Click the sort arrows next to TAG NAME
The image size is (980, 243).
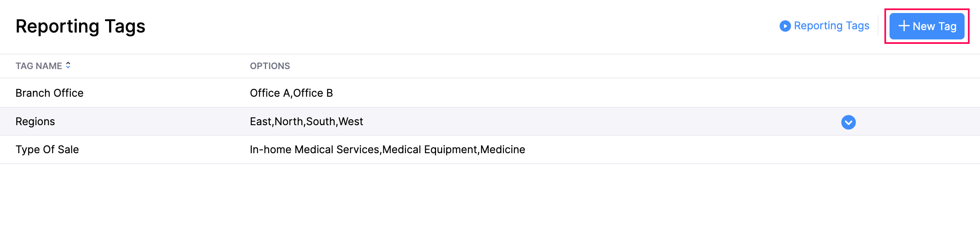(68, 65)
